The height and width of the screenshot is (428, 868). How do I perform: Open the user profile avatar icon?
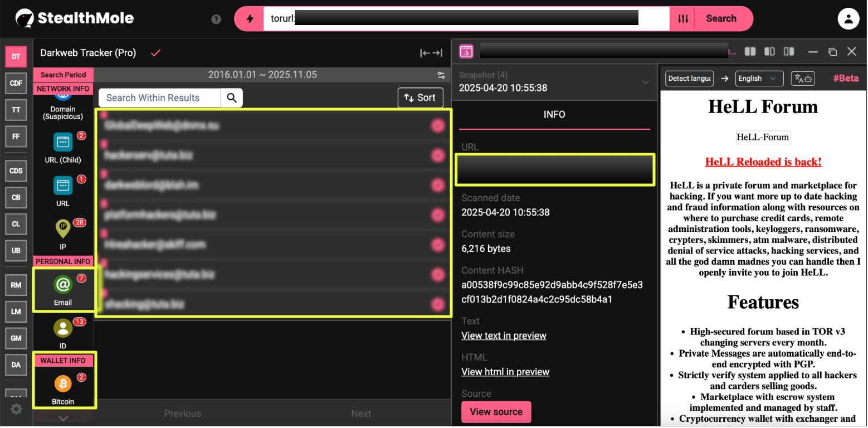[x=848, y=19]
